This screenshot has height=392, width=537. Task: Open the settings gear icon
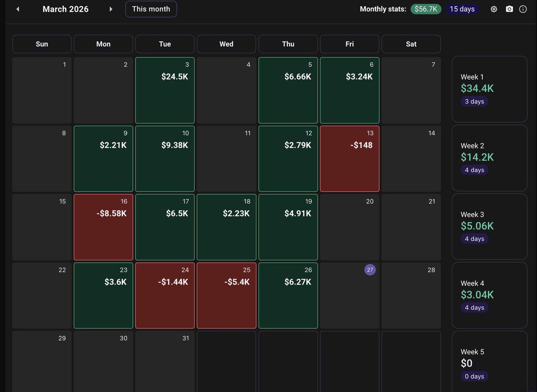494,9
